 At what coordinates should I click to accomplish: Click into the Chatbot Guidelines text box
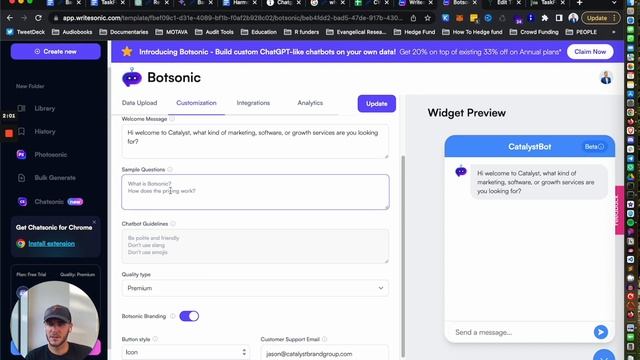tap(255, 246)
